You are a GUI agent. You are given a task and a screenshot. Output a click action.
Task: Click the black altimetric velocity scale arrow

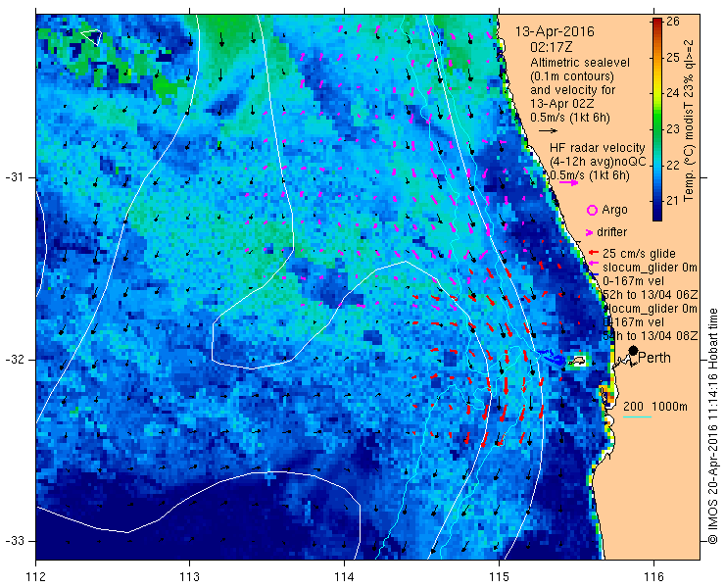point(548,131)
